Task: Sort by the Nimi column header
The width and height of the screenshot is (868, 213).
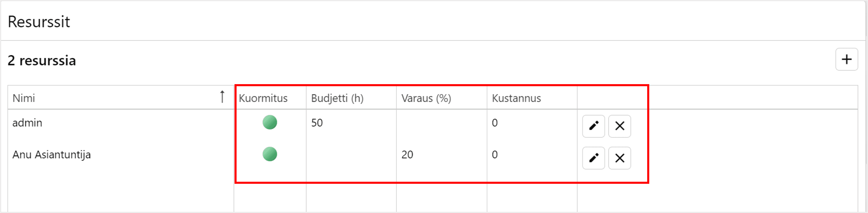Action: tap(24, 98)
